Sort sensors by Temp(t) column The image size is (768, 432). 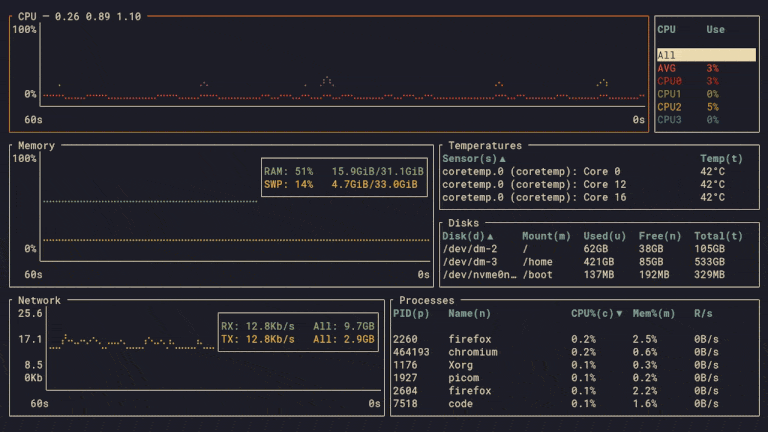(x=721, y=159)
